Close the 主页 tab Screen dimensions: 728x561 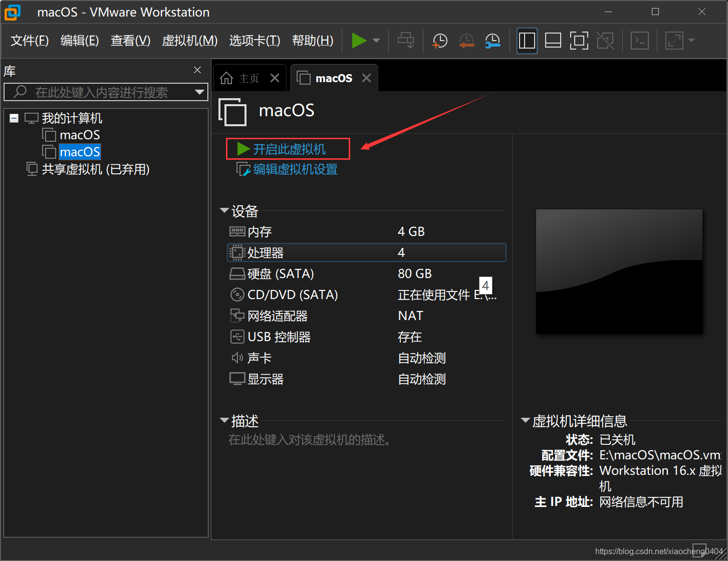(275, 78)
